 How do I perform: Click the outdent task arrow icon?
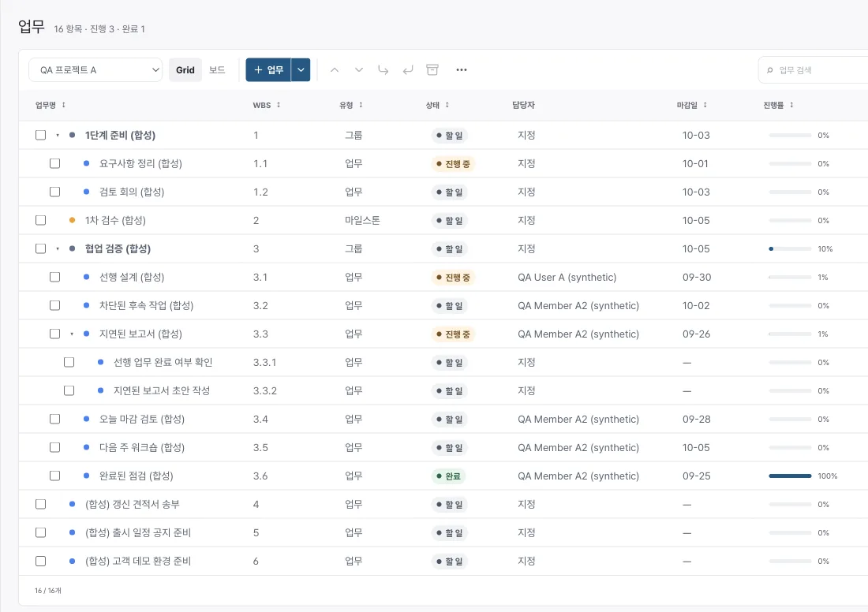coord(408,69)
